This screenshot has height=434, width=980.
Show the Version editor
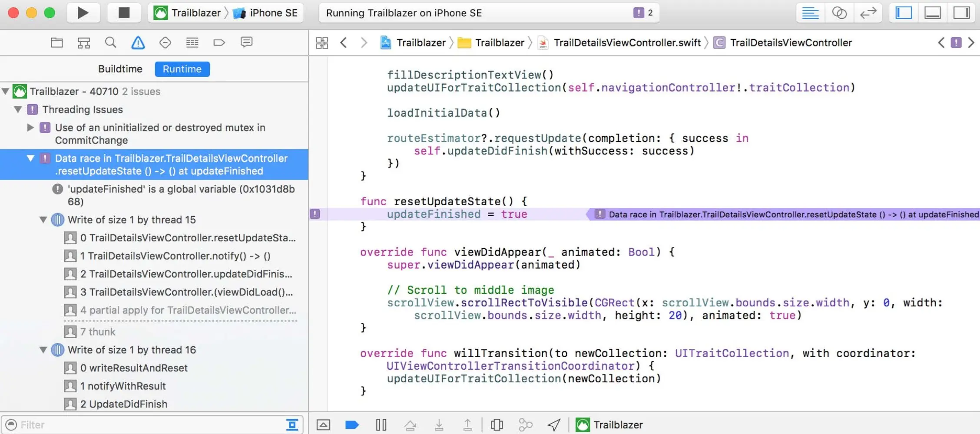tap(868, 13)
